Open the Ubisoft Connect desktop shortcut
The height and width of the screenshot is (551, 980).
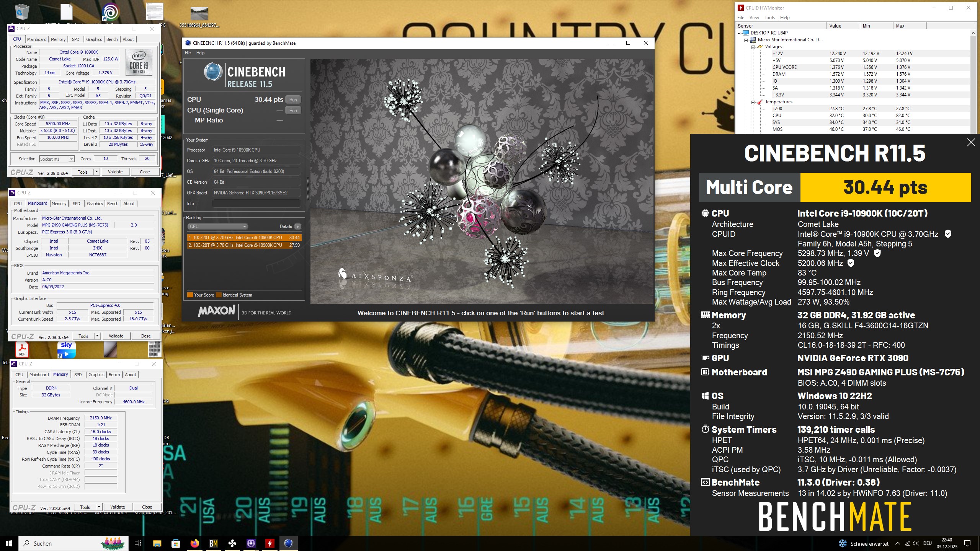click(110, 12)
